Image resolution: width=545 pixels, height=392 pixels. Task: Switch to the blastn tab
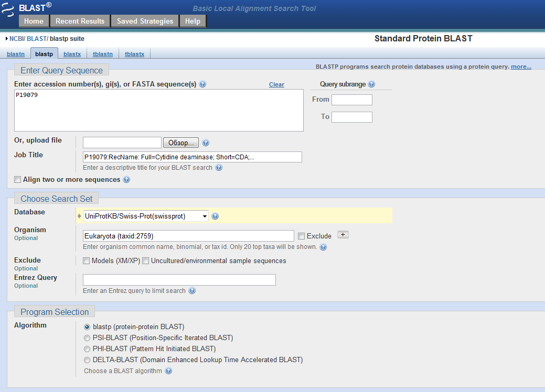(16, 54)
